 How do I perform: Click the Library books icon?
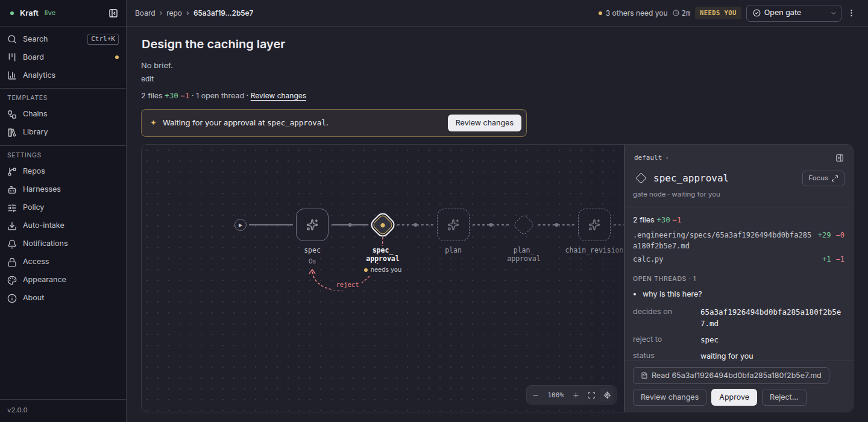[12, 132]
